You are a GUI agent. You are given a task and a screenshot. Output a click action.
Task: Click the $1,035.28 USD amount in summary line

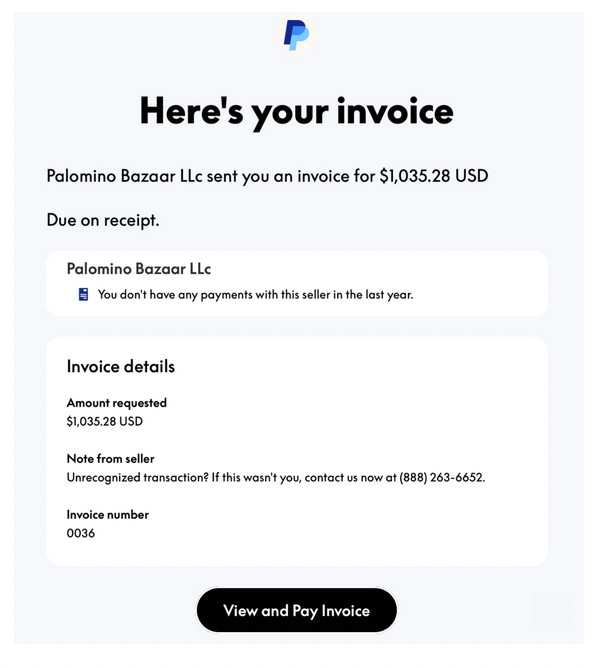coord(434,176)
